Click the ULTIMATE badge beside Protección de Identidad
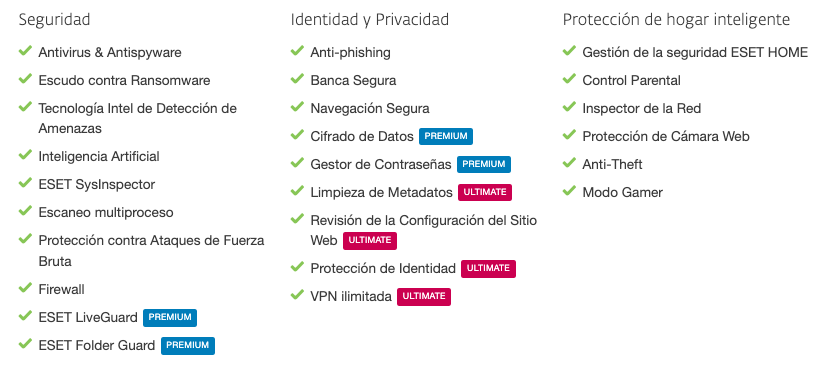 click(x=488, y=268)
